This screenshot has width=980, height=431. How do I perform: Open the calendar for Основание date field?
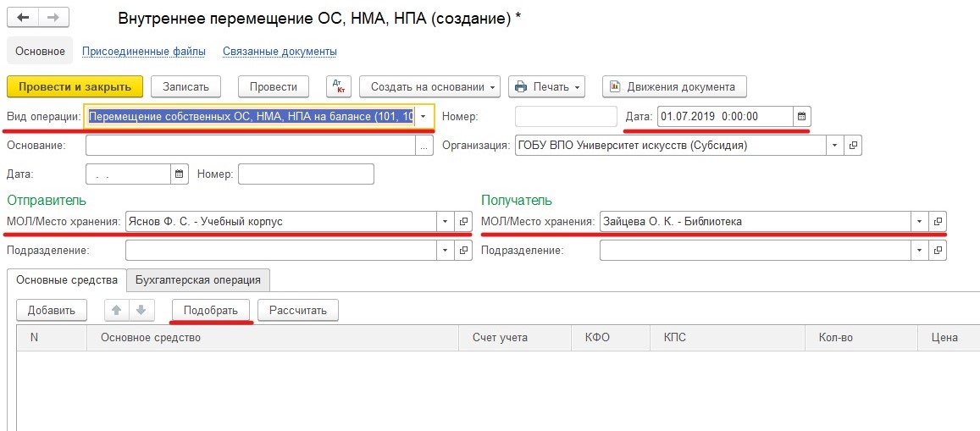pyautogui.click(x=179, y=174)
